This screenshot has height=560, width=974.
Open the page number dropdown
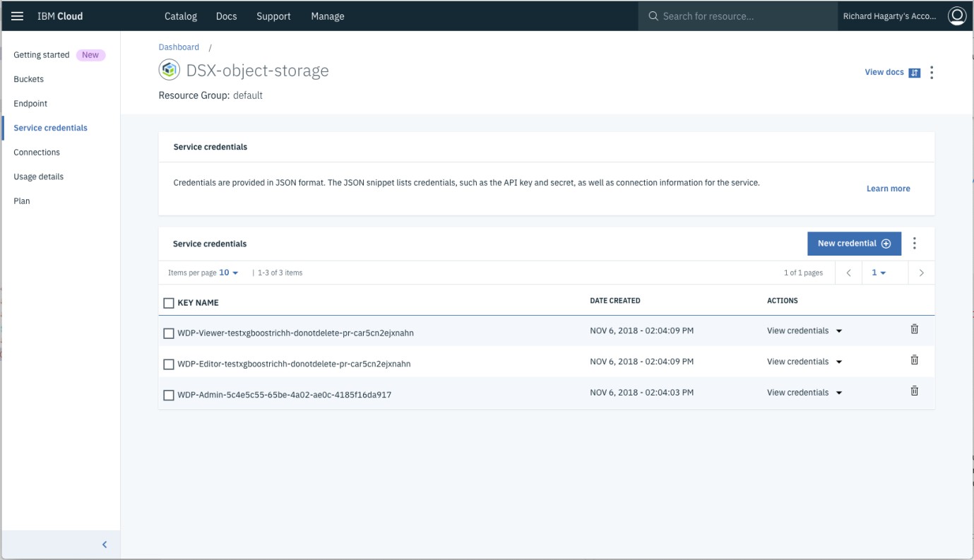point(878,273)
